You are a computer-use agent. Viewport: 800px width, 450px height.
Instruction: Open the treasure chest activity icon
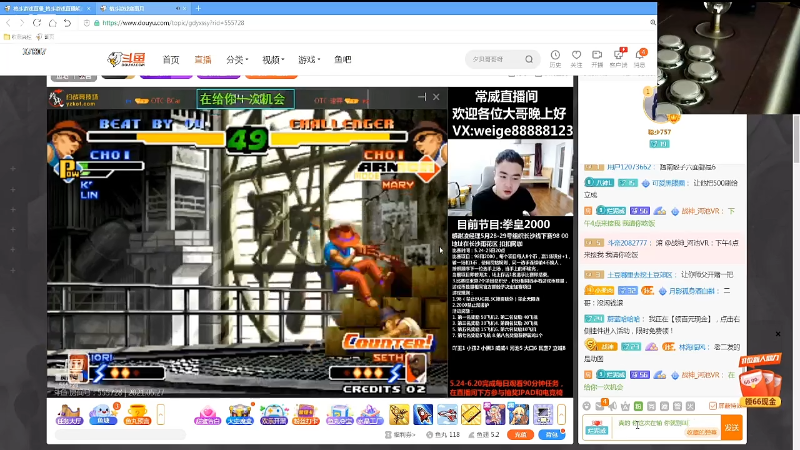point(240,415)
